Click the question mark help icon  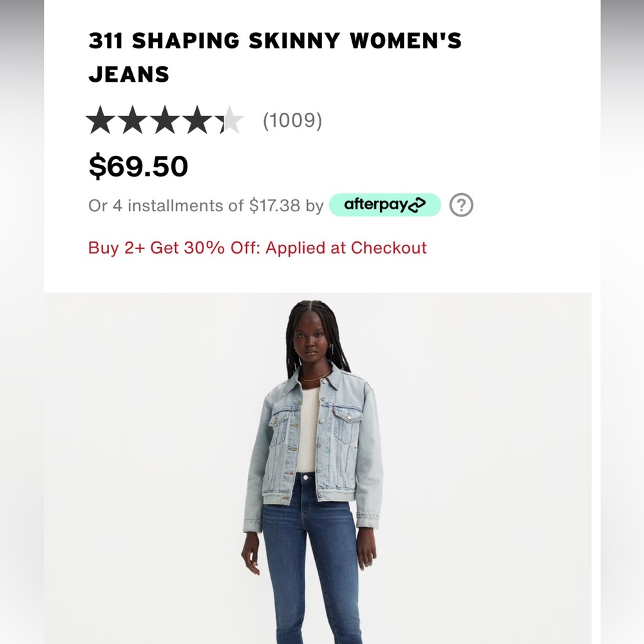[462, 205]
